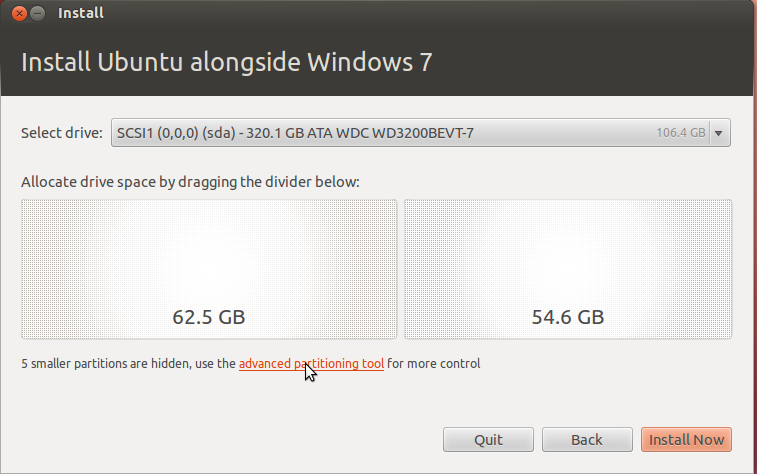Select the right partition allocation box
This screenshot has width=757, height=474.
click(567, 269)
